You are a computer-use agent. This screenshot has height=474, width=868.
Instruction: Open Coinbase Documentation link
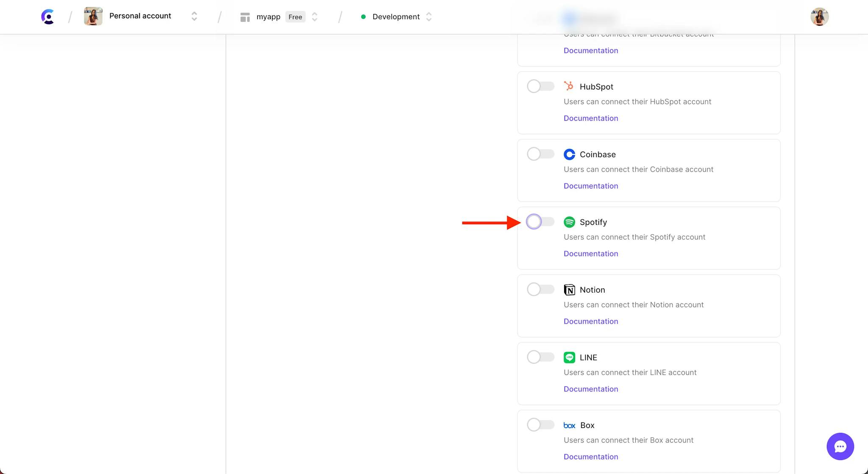coord(590,186)
